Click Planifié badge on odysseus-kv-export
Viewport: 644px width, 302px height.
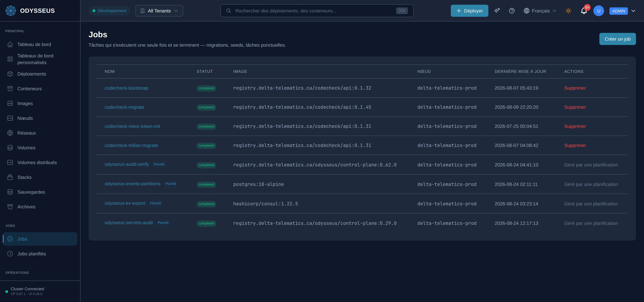(x=155, y=203)
